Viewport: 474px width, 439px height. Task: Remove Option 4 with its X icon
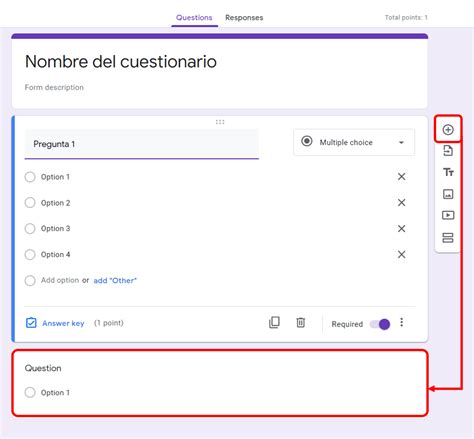coord(401,254)
